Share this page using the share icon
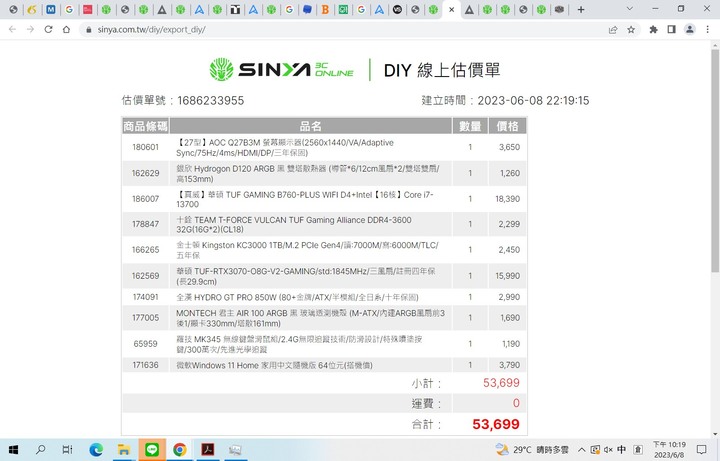Viewport: 720px width, 461px height. (x=613, y=29)
